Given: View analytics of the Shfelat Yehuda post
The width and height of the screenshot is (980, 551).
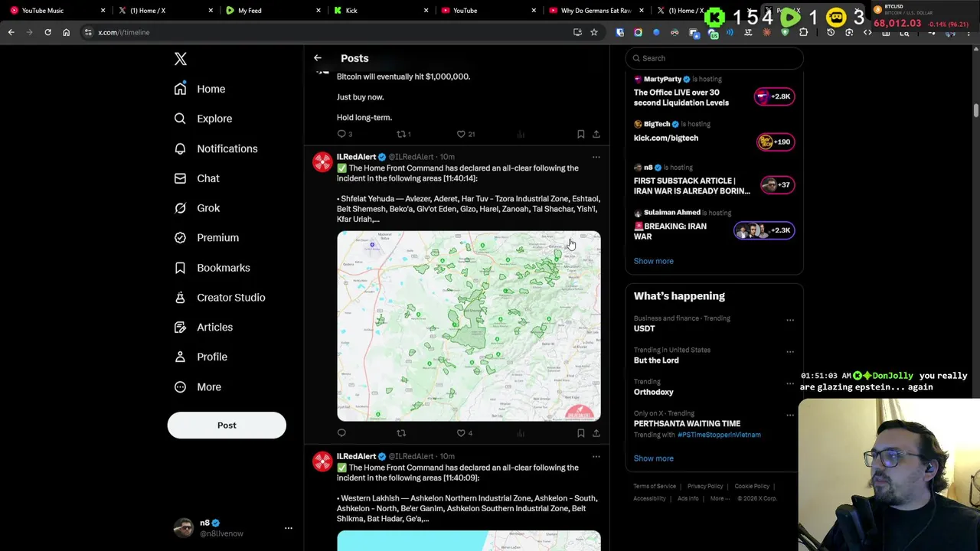Looking at the screenshot, I should (x=521, y=433).
